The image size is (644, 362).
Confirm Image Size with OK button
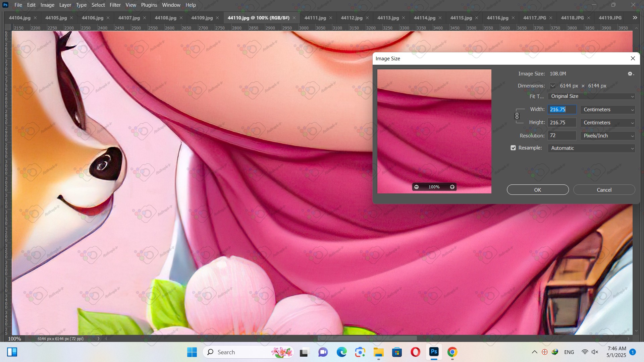point(538,190)
